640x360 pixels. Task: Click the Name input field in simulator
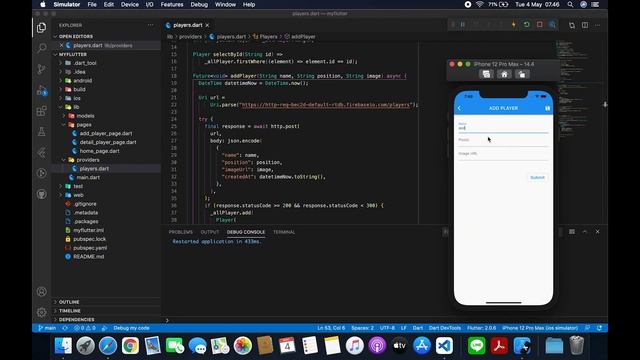click(503, 127)
